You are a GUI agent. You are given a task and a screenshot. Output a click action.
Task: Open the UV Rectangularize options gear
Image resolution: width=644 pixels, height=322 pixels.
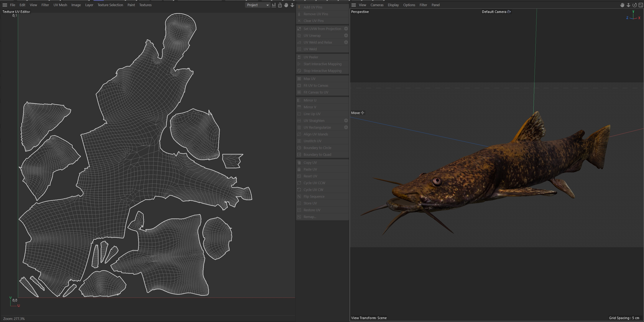(346, 127)
